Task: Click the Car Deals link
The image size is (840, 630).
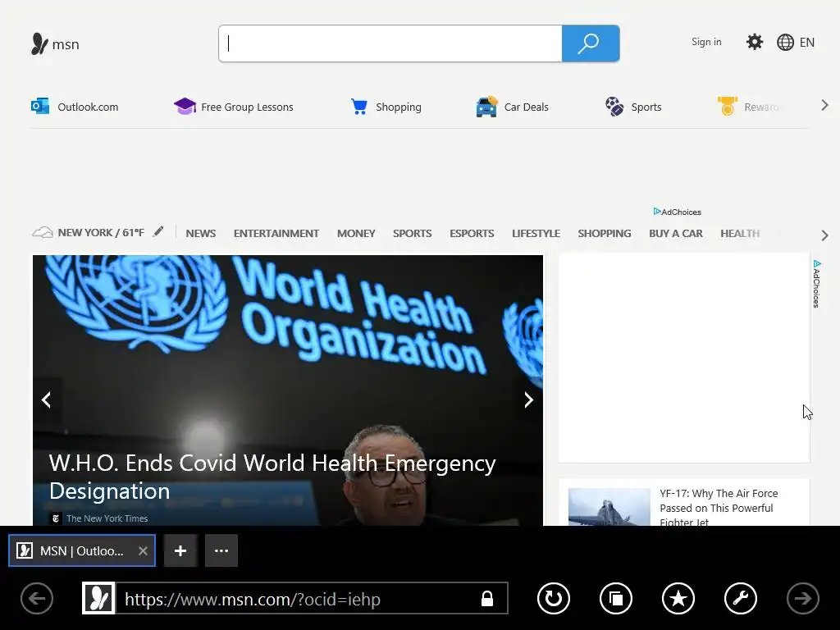Action: click(526, 107)
